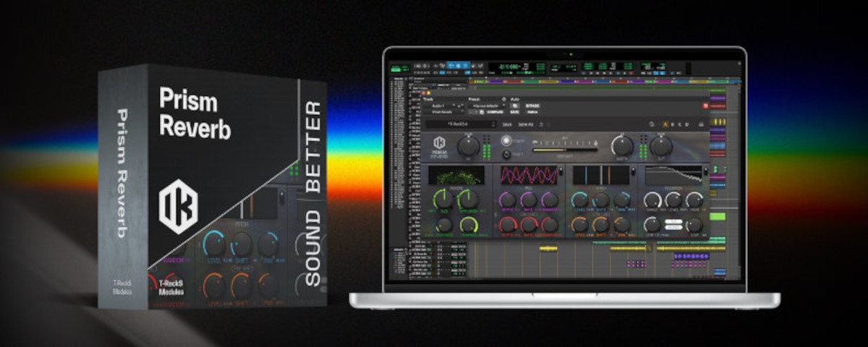Select snapshot B in the preset bar

[x=673, y=124]
